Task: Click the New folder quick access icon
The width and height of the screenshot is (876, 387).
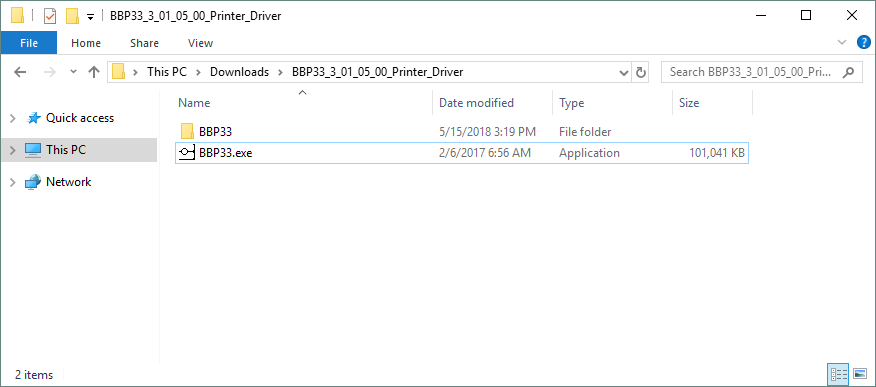Action: [72, 16]
